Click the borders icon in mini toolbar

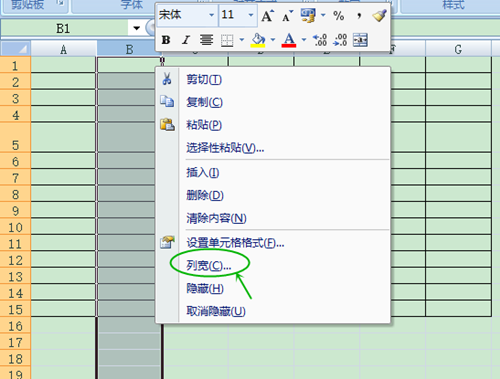(x=227, y=40)
